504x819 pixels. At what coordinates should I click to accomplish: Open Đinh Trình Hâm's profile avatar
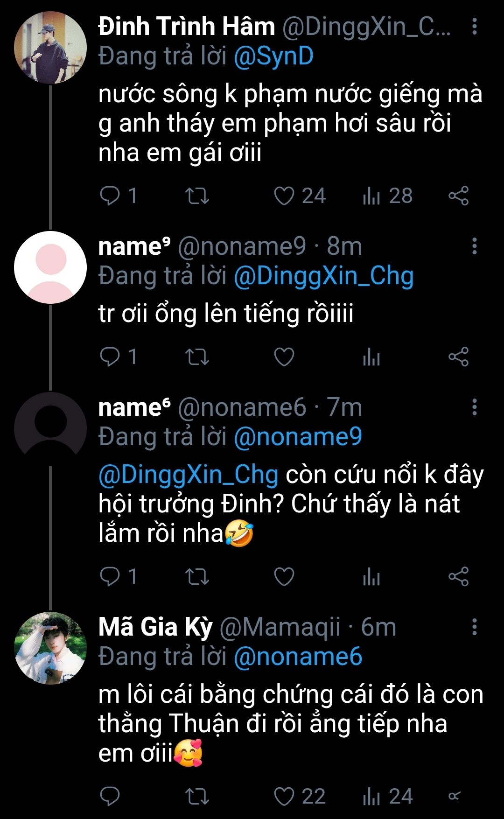pos(50,48)
